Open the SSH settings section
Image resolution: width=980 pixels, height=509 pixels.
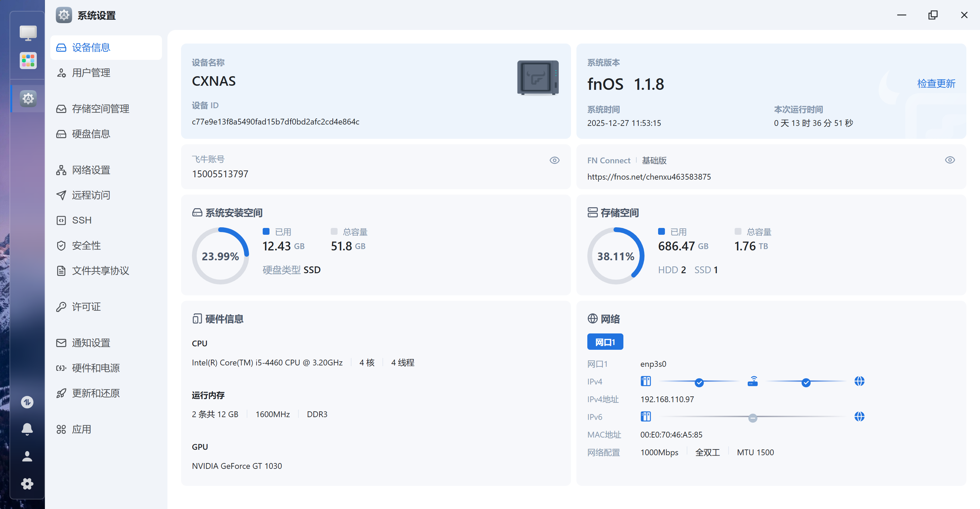tap(81, 220)
